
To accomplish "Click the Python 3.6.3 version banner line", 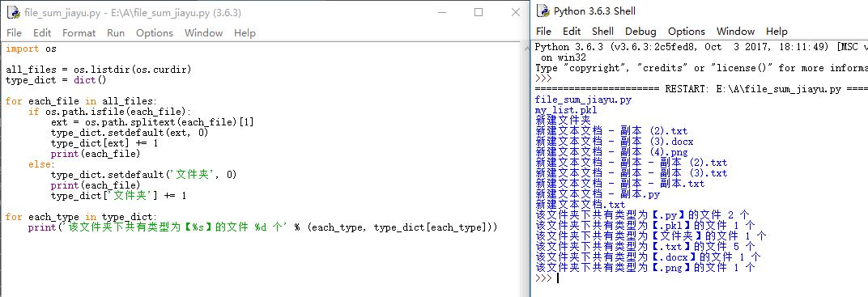I will point(701,47).
